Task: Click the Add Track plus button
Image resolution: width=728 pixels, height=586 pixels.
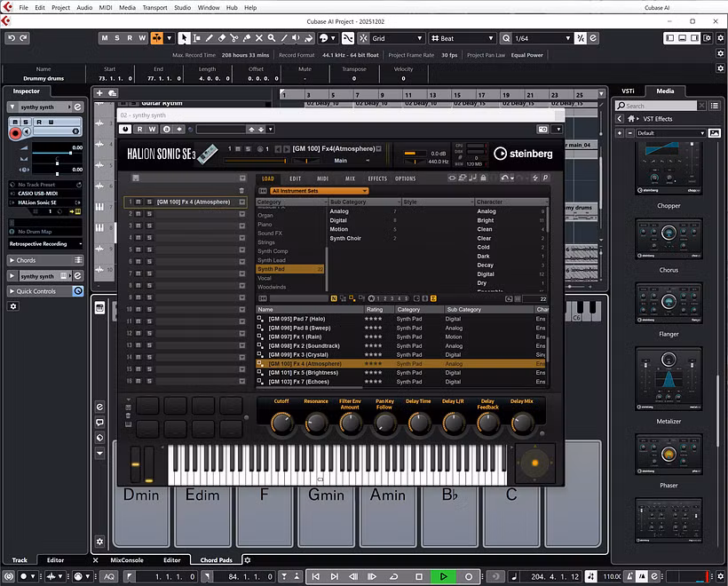Action: coord(99,93)
